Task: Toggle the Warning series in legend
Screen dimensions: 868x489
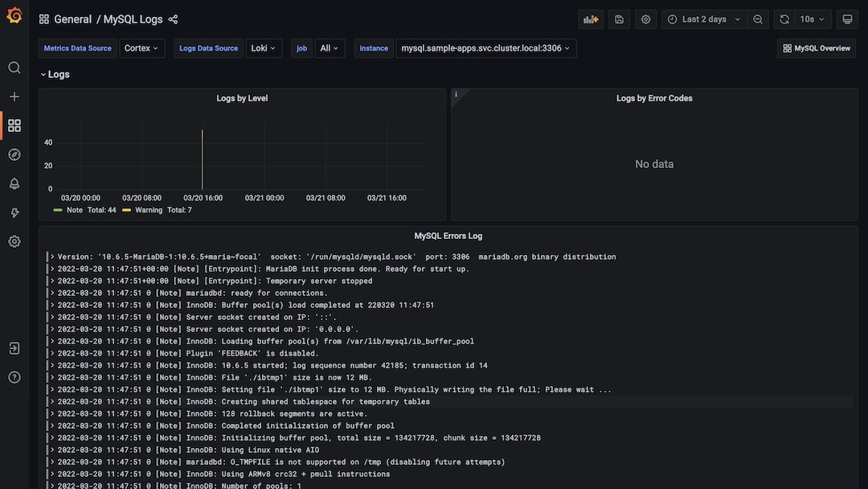Action: (x=148, y=210)
